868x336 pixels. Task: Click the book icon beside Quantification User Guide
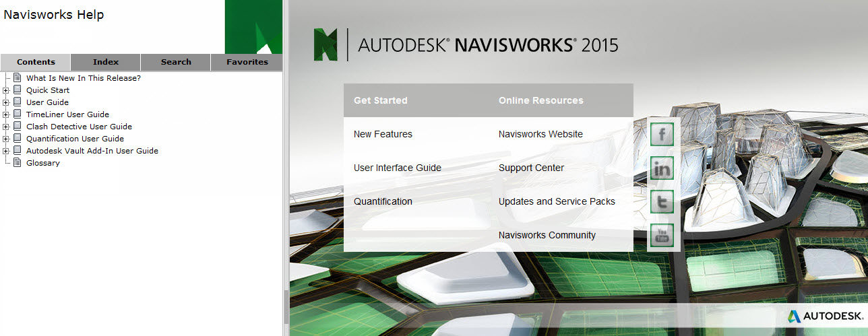coord(18,139)
